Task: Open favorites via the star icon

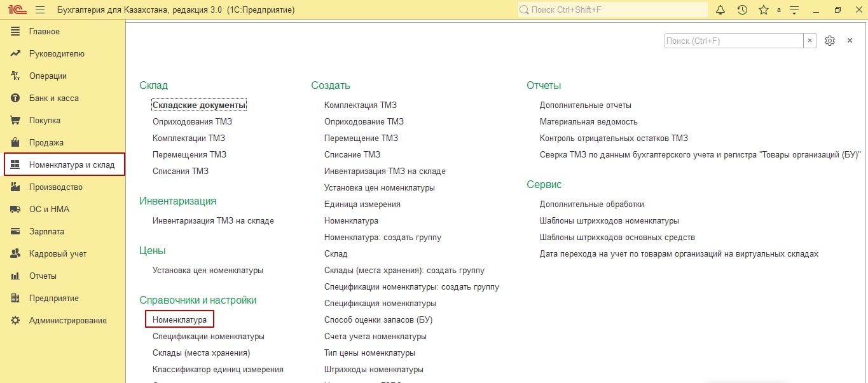Action: pos(763,10)
